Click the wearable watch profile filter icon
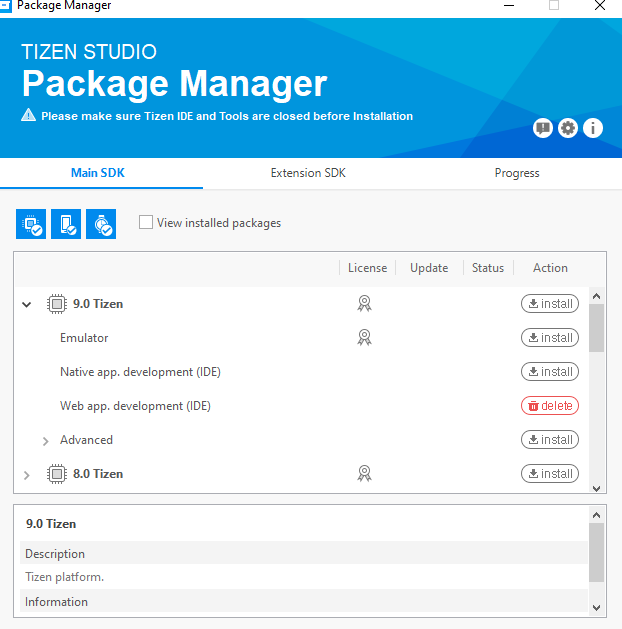The image size is (622, 629). [101, 224]
